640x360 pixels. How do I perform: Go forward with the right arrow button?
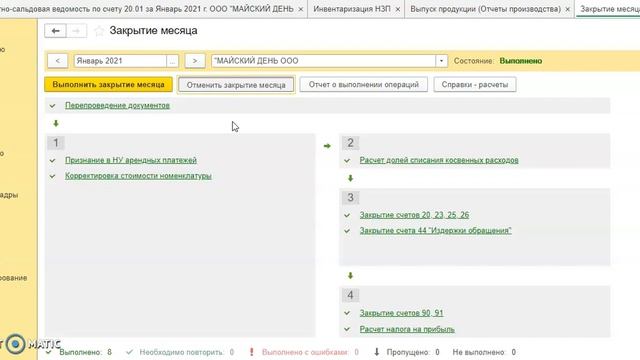76,31
